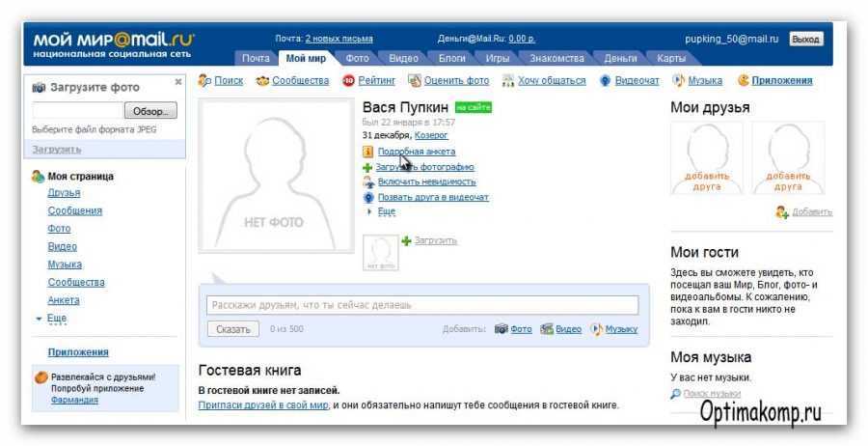Click magnifier icon near Поиск музыки

pos(675,394)
